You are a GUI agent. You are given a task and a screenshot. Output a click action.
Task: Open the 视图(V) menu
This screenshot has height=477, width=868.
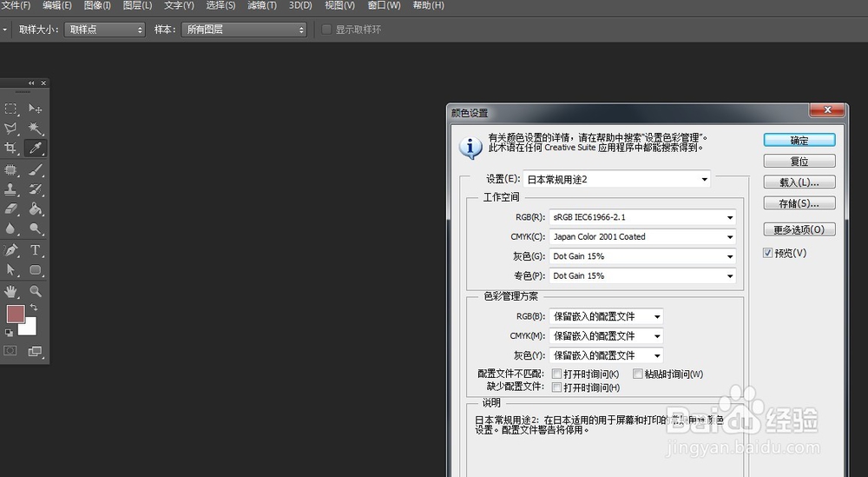[340, 5]
